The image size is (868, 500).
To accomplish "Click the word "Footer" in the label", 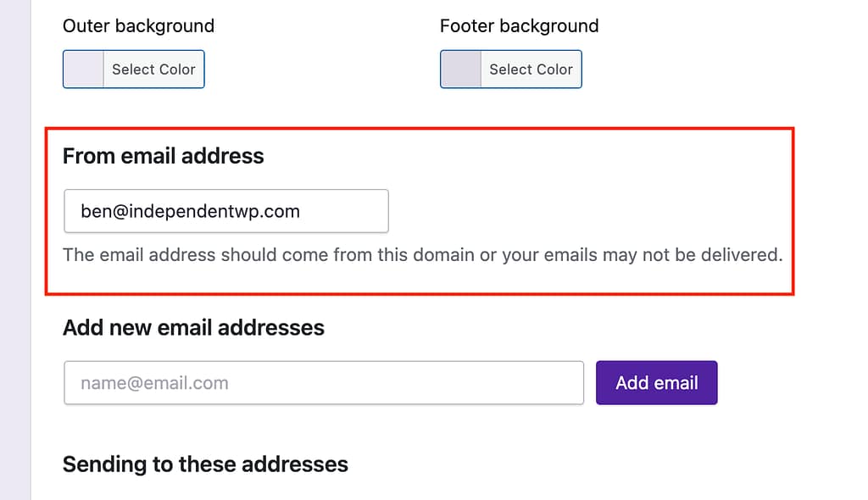I will 465,26.
